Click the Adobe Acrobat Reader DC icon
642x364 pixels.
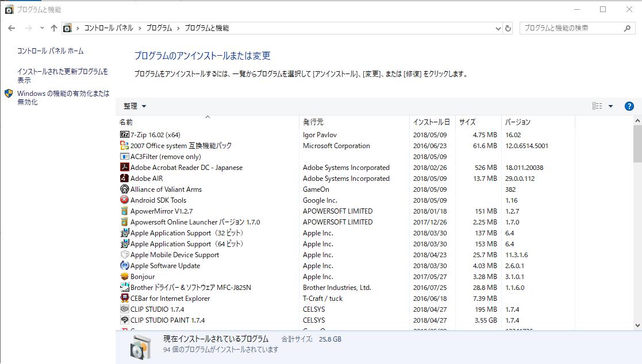point(125,167)
